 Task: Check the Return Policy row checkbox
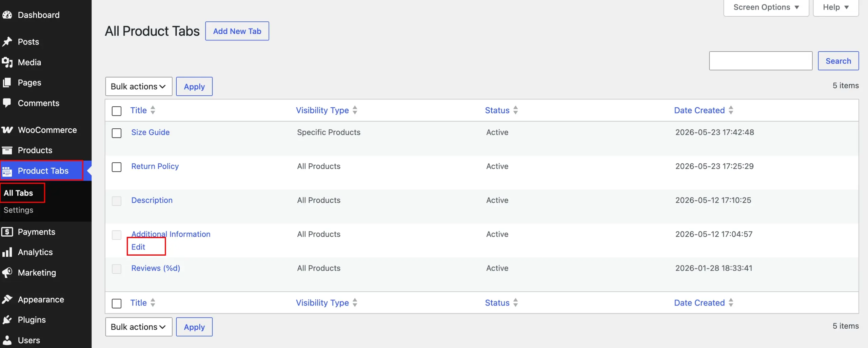pyautogui.click(x=117, y=167)
